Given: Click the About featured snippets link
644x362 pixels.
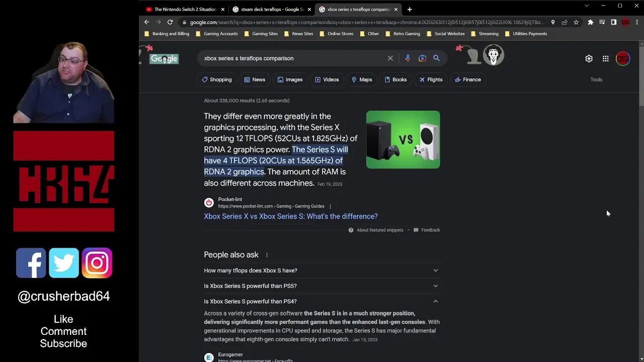Looking at the screenshot, I should coord(380,230).
